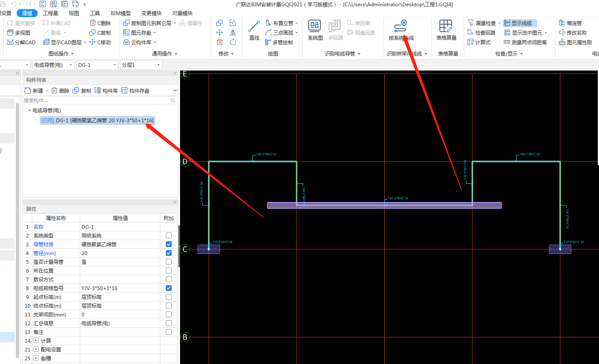Activate the 图元属性刷 property brush
The height and width of the screenshot is (364, 599).
coord(575,42)
